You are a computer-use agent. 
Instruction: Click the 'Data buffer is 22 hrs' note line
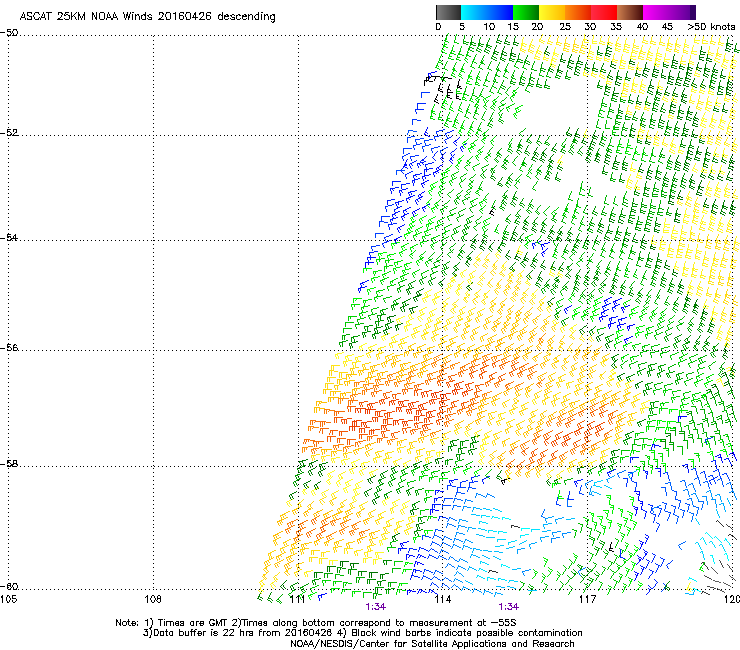point(362,633)
